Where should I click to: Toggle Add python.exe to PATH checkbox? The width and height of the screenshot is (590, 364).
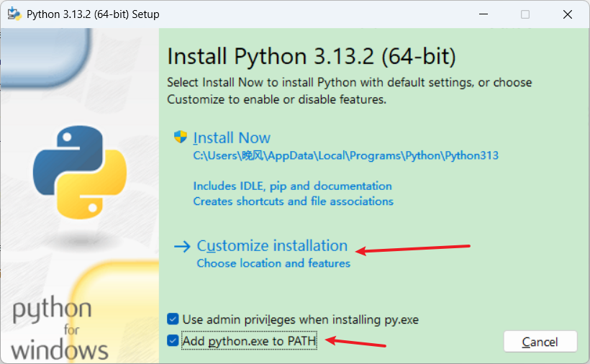[x=173, y=341]
